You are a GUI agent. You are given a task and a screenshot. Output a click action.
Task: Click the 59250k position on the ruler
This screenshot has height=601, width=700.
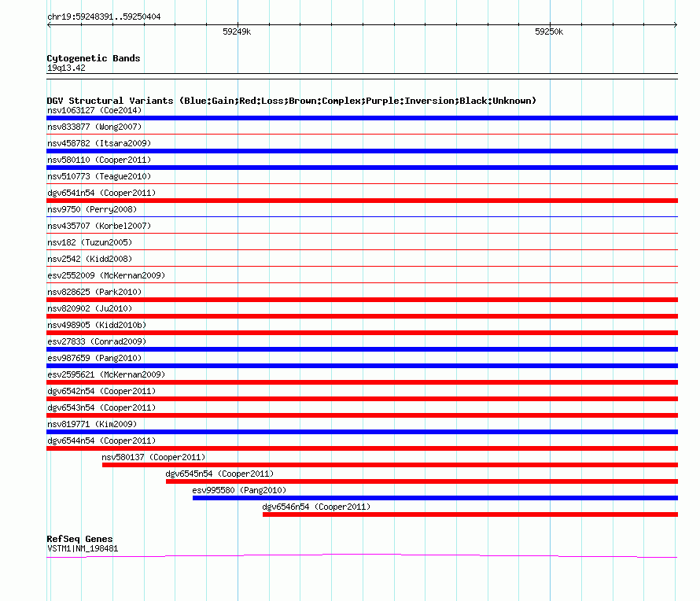click(549, 32)
